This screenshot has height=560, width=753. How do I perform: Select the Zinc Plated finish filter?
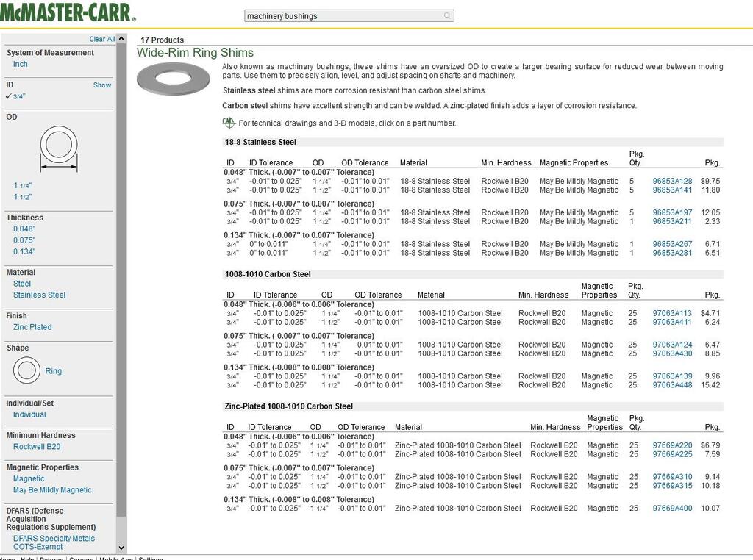[32, 327]
